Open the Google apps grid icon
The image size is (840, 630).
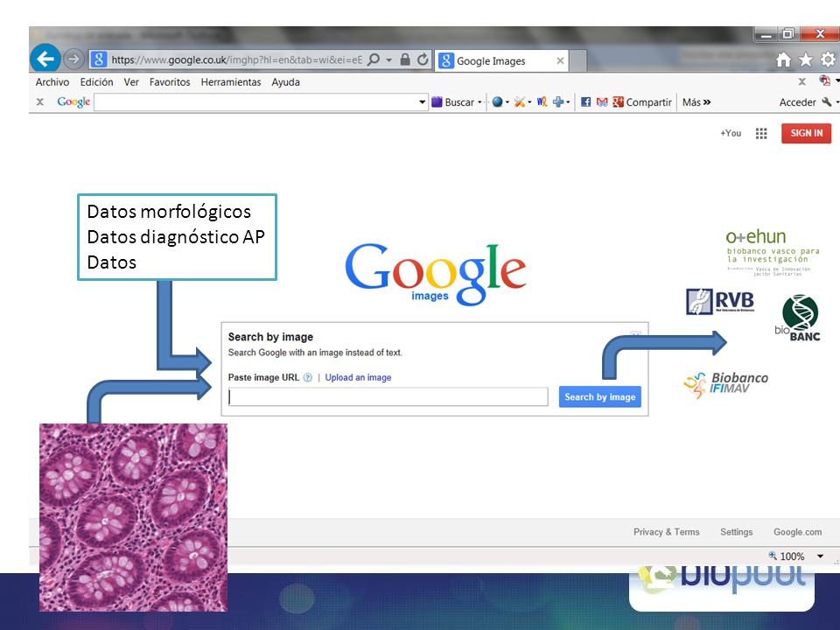click(x=761, y=133)
